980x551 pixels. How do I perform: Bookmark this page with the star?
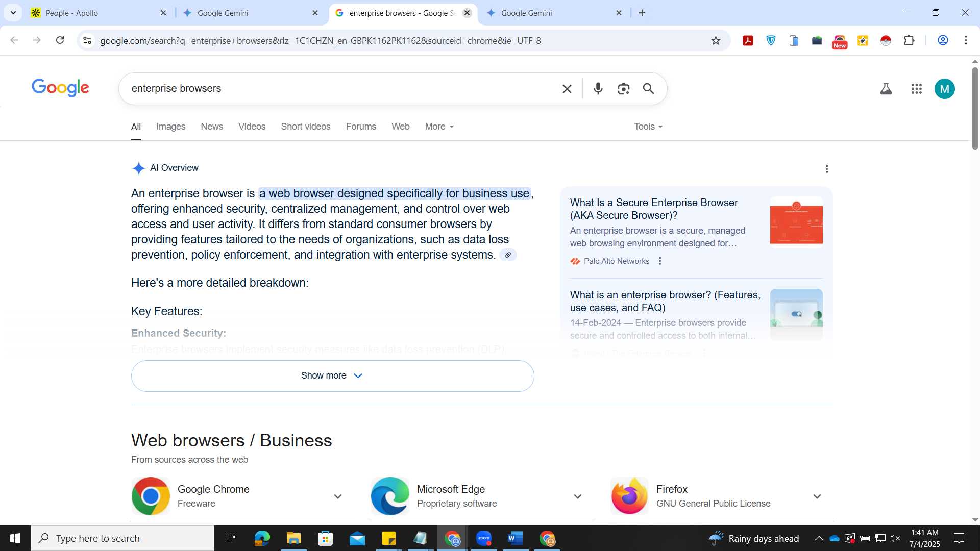(x=716, y=40)
